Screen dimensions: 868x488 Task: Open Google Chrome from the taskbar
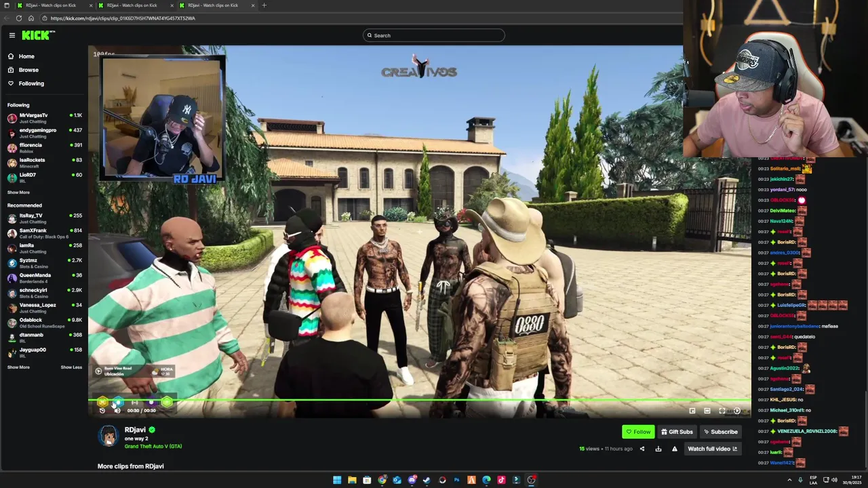(x=382, y=480)
